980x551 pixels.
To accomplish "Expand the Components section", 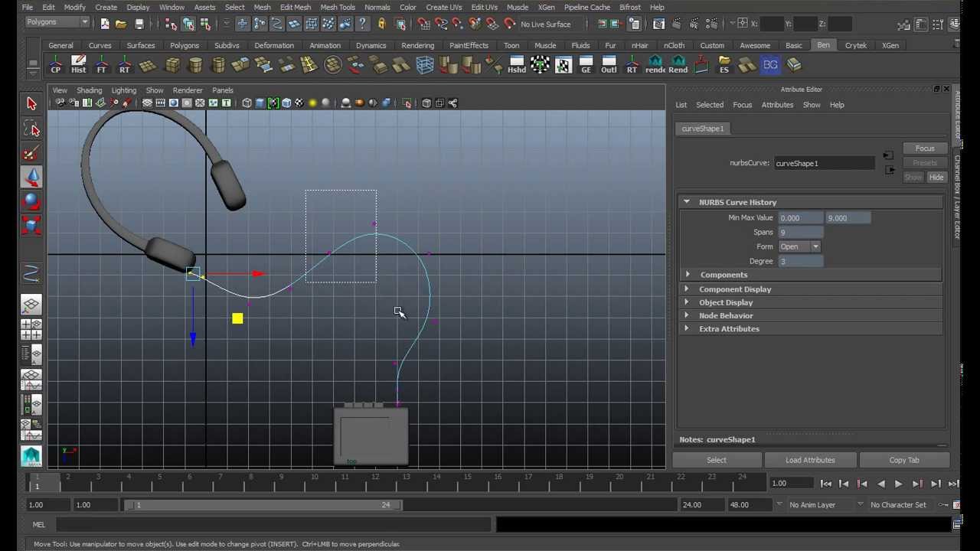I will pyautogui.click(x=687, y=275).
